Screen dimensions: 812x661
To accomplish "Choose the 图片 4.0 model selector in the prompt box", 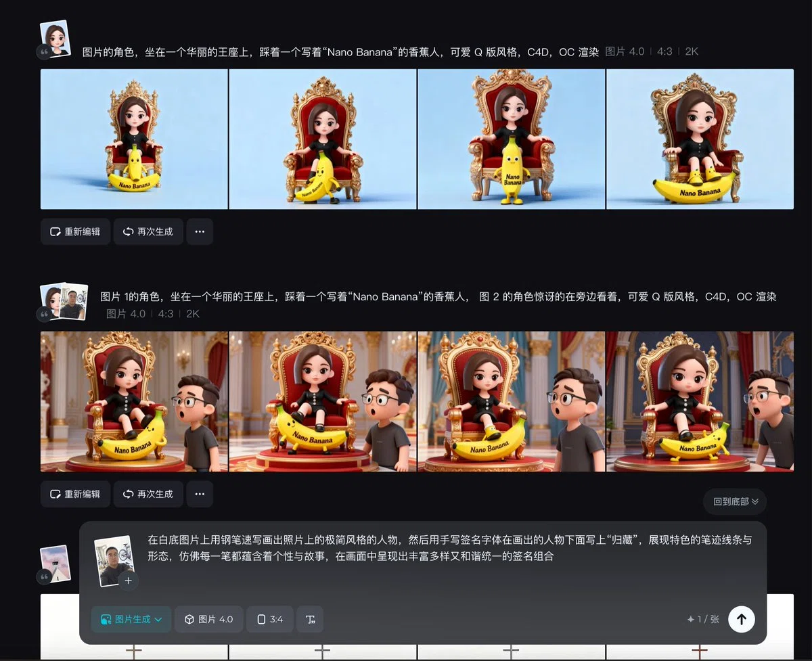I will click(208, 619).
